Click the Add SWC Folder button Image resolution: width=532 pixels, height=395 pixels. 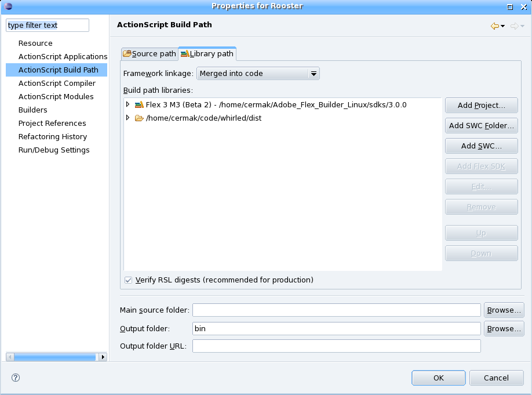[x=481, y=126]
